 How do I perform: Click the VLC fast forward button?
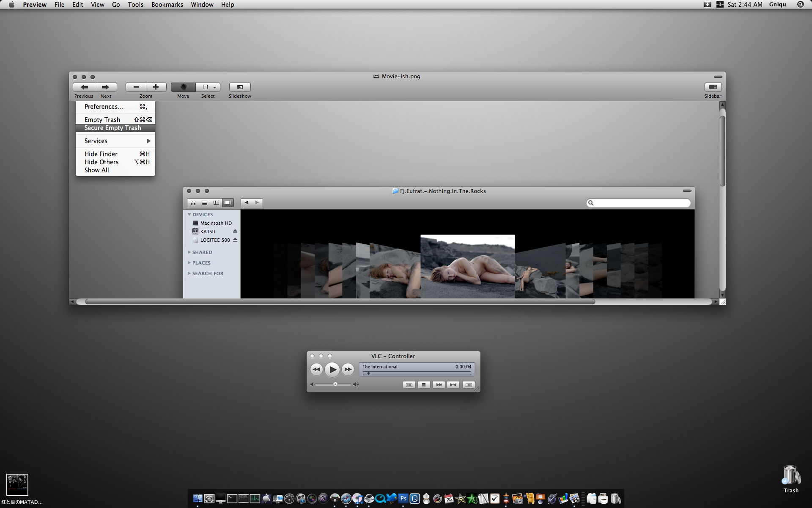pyautogui.click(x=348, y=370)
